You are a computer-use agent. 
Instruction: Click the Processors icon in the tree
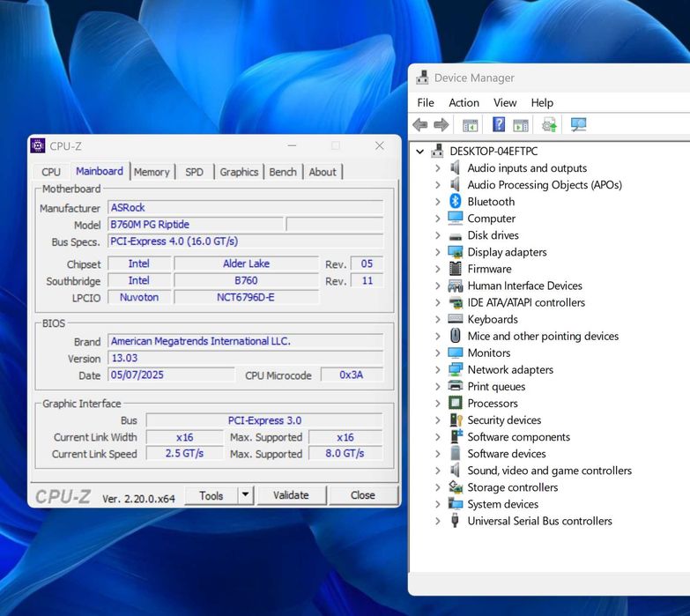point(455,403)
